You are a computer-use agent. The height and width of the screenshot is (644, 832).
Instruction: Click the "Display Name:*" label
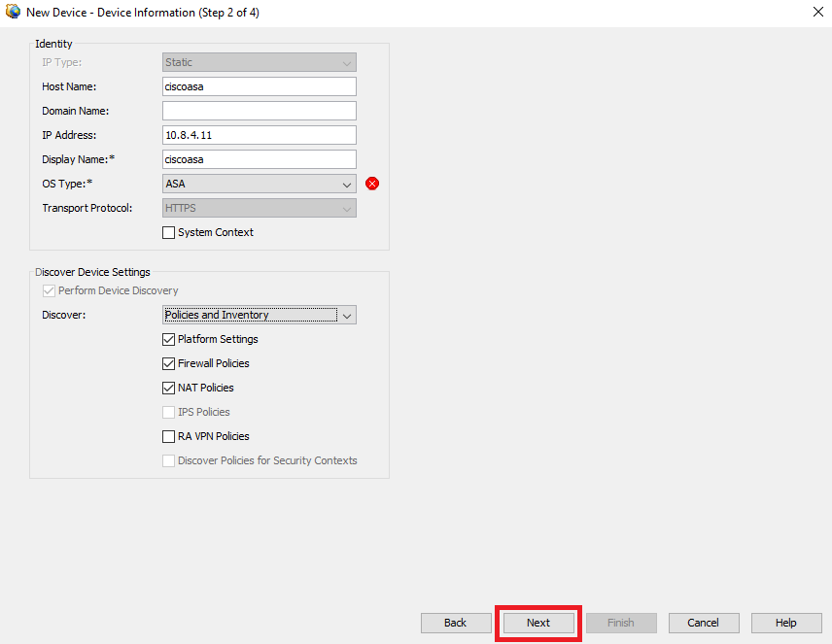(78, 159)
